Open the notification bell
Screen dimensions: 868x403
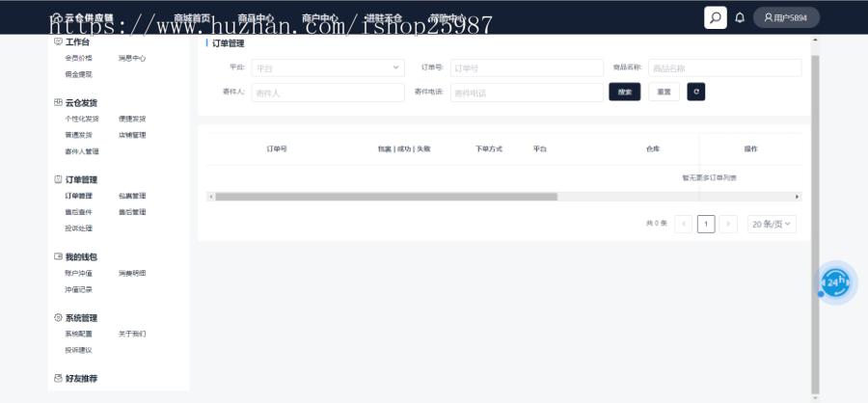pyautogui.click(x=740, y=17)
